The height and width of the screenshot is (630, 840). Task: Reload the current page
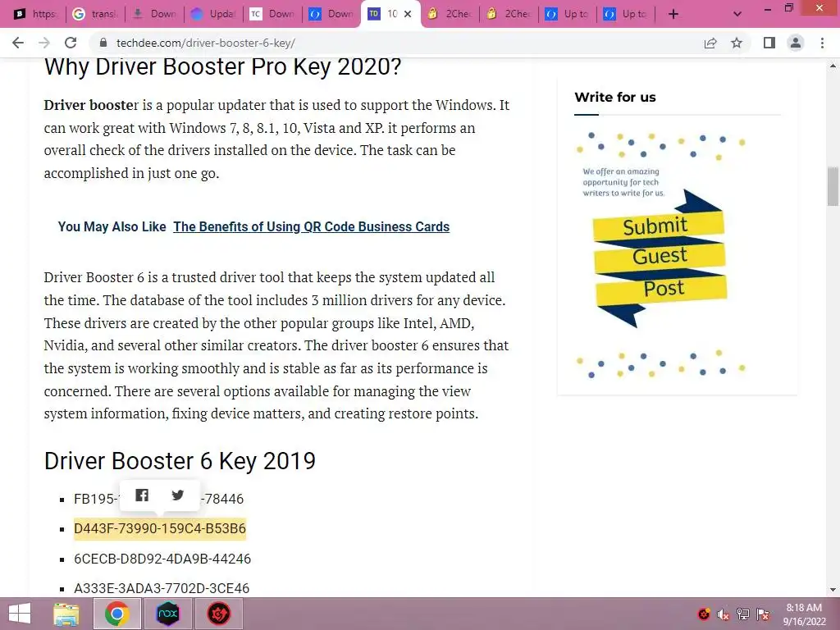coord(71,43)
